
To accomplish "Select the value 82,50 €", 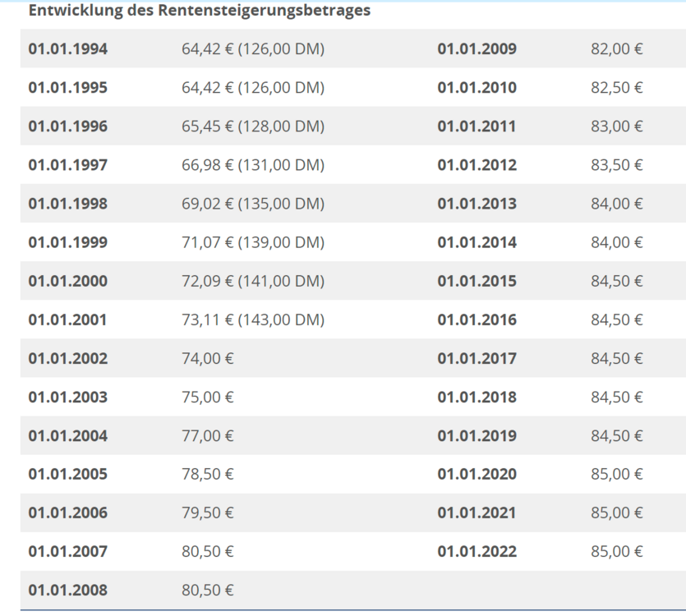I will pyautogui.click(x=617, y=88).
